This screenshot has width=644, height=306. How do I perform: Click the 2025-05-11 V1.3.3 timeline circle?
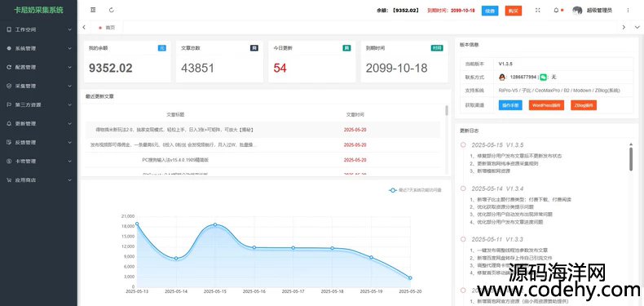pyautogui.click(x=463, y=239)
